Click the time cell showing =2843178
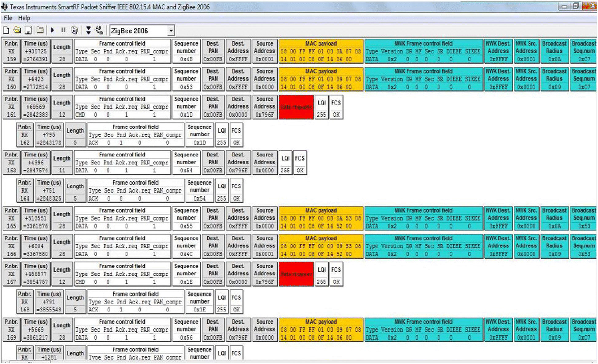The image size is (598, 364). click(49, 135)
